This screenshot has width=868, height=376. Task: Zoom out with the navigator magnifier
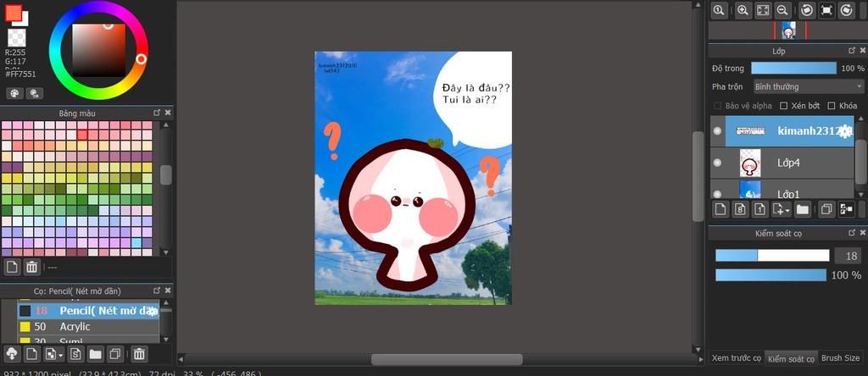click(x=782, y=10)
